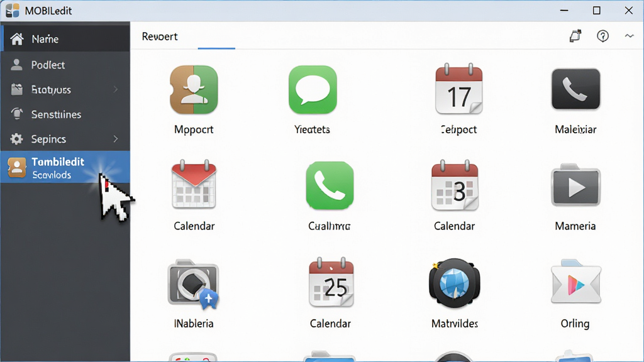Expand the Sepincs sidebar chevron

click(116, 139)
